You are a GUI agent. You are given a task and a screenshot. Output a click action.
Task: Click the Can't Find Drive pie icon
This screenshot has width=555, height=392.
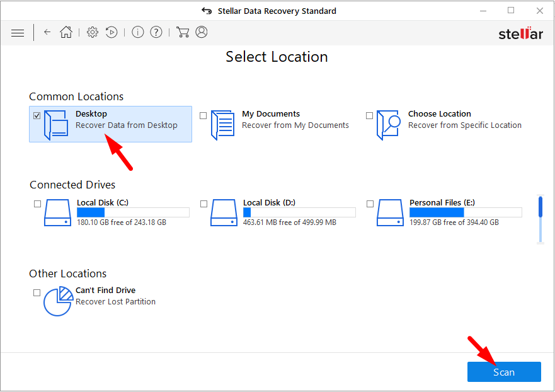click(58, 301)
